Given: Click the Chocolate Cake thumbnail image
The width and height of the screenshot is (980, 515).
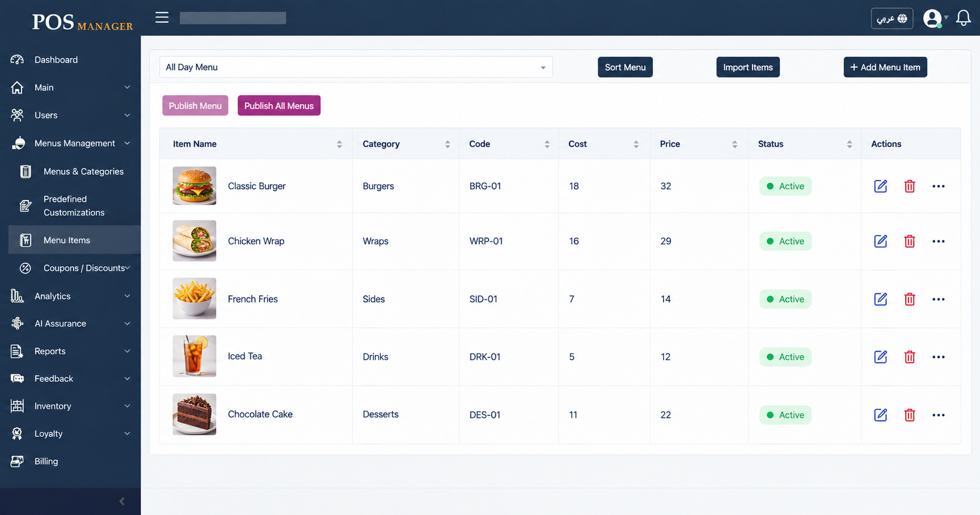Looking at the screenshot, I should (x=194, y=414).
